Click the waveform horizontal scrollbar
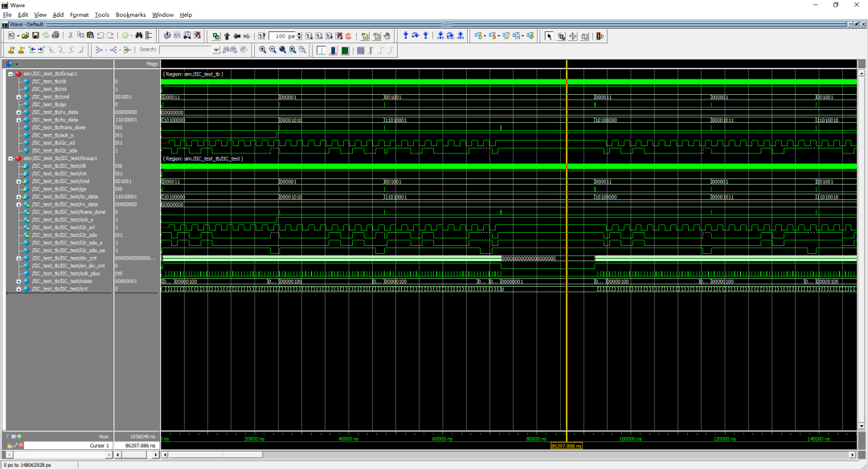 click(x=482, y=455)
